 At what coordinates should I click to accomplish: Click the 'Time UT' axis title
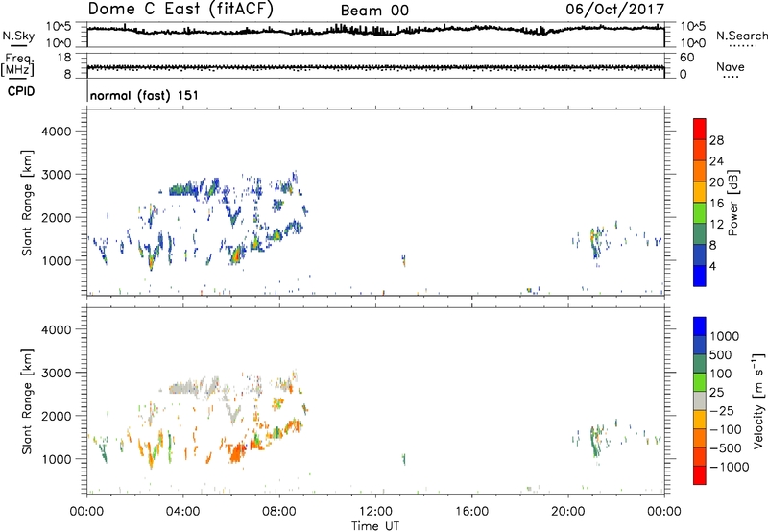(x=375, y=526)
